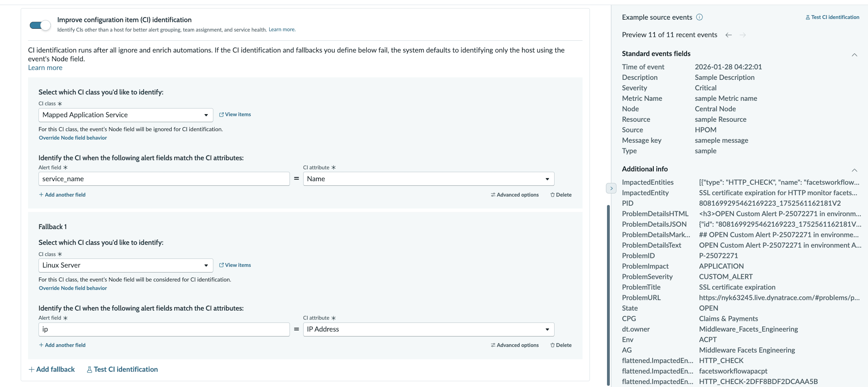Screen dimensions: 868x387
Task: Click the State value OPEN
Action: click(x=708, y=308)
